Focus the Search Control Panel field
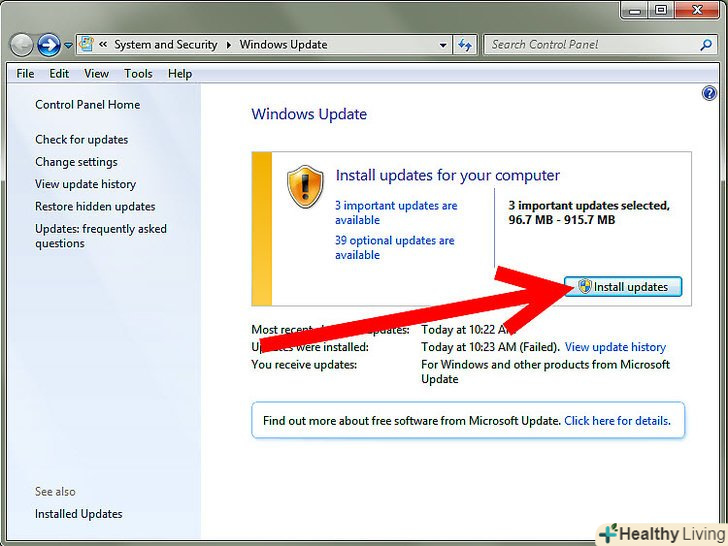This screenshot has width=728, height=546. coord(598,45)
